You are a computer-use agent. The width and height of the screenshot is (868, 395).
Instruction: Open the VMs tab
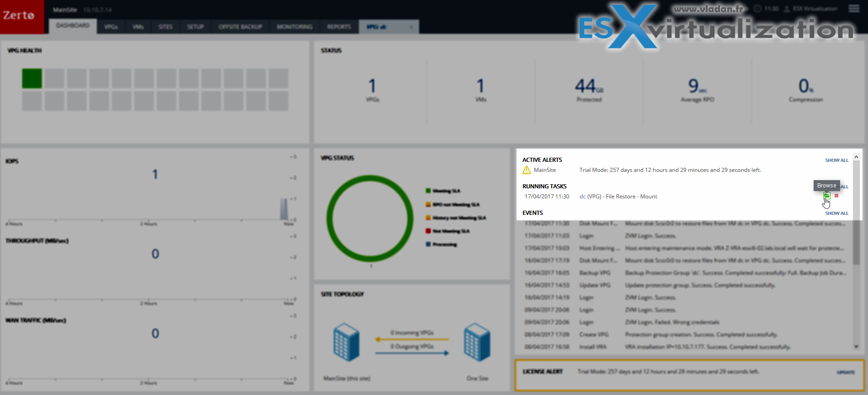click(138, 27)
